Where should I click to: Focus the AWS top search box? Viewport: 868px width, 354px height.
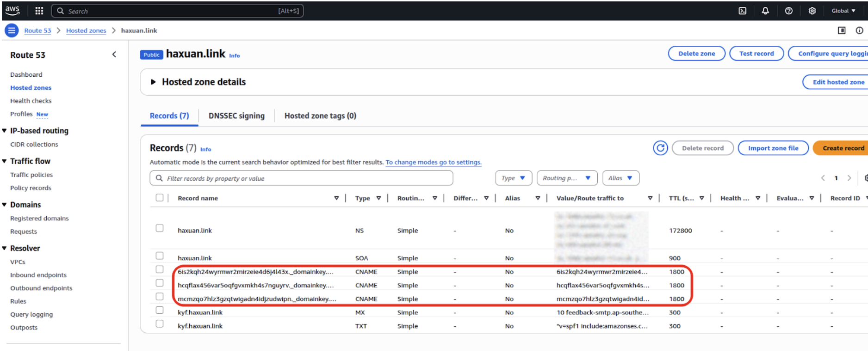177,11
